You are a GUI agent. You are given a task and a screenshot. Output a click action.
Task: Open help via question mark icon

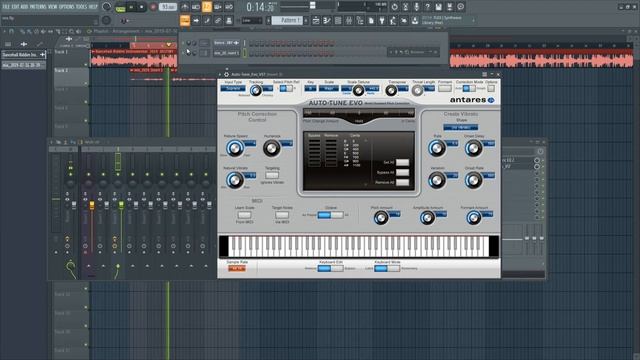coord(427,7)
